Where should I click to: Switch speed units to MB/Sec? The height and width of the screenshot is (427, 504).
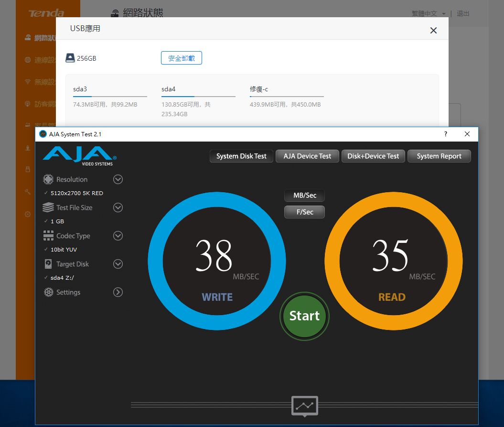point(305,195)
